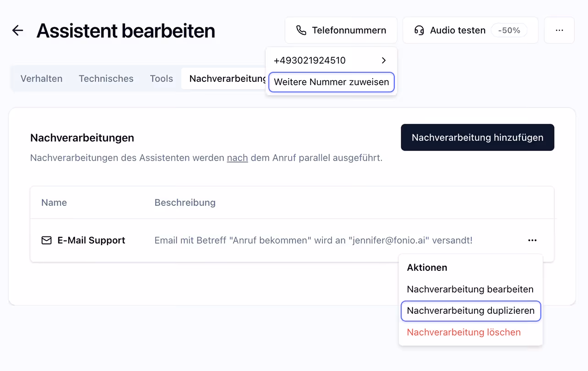Click the phone icon in Telefonnummern
Viewport: 588px width, 371px height.
pyautogui.click(x=301, y=30)
